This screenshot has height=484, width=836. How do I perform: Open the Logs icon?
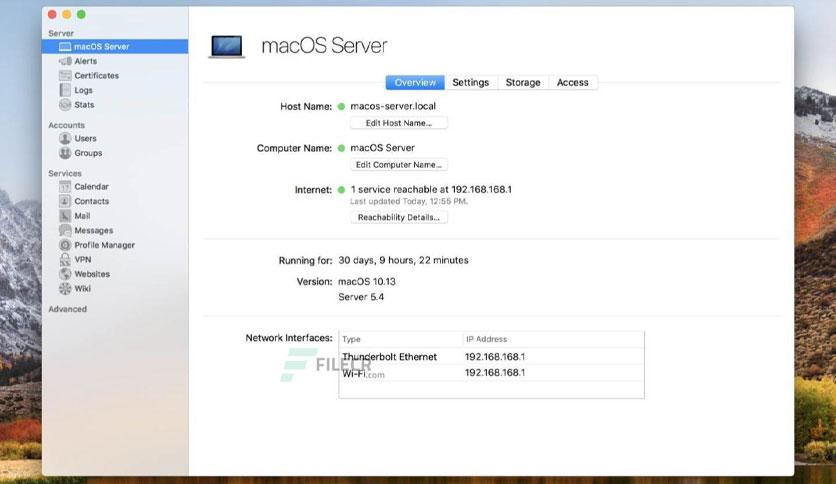65,90
